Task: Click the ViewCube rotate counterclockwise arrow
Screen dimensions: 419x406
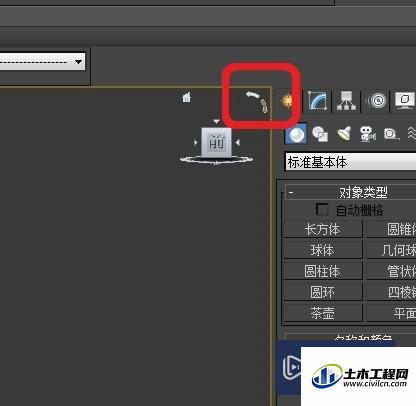Action: click(x=252, y=95)
